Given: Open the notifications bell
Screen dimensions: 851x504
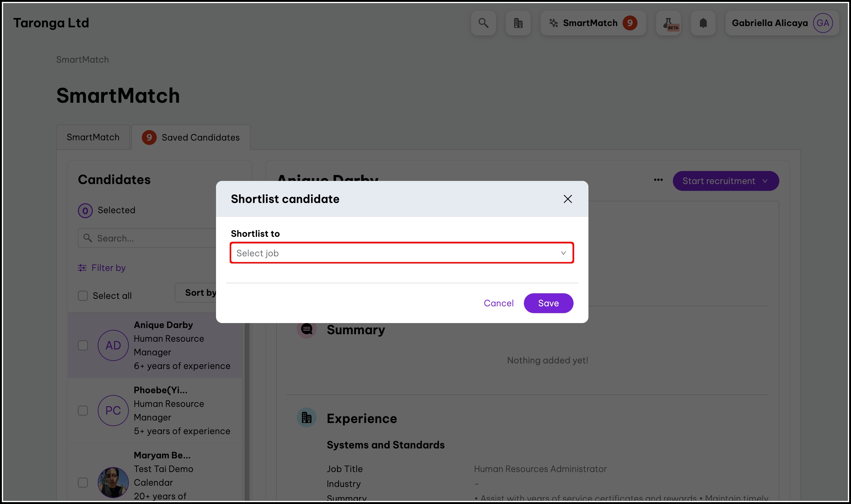Looking at the screenshot, I should [703, 23].
